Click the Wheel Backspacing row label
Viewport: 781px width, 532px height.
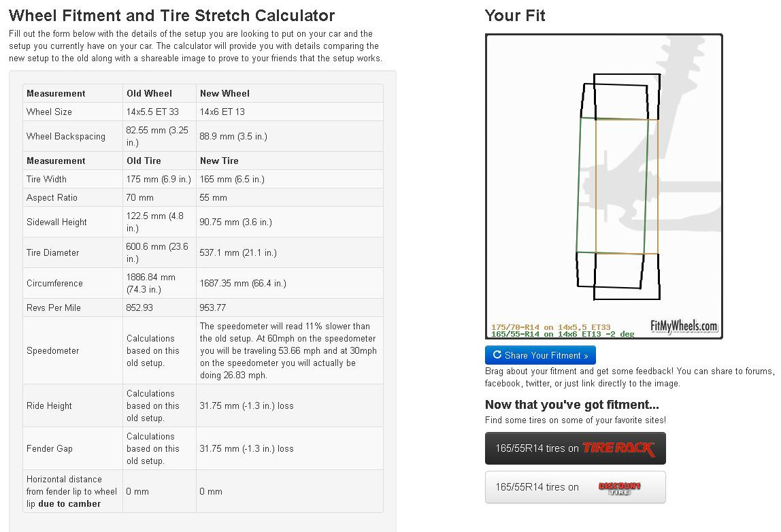point(66,136)
